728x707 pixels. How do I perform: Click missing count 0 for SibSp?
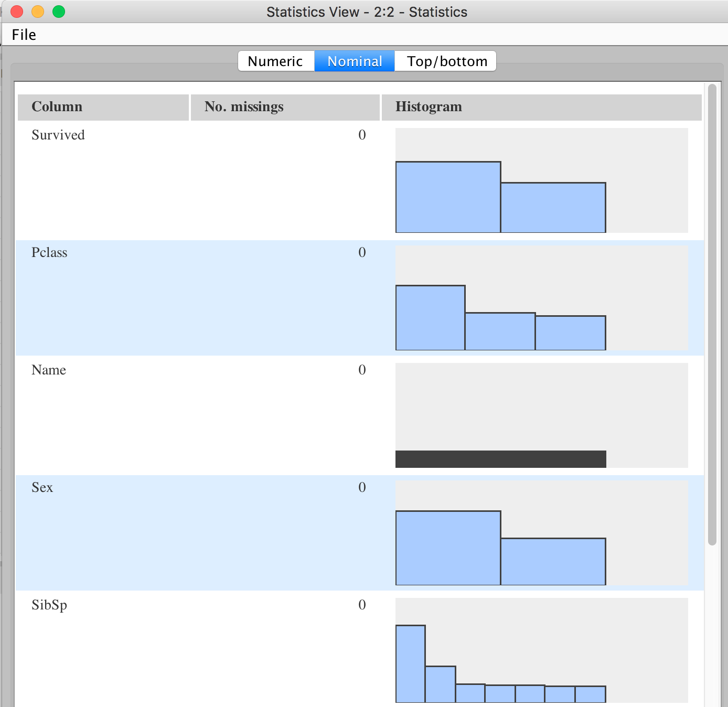tap(362, 605)
